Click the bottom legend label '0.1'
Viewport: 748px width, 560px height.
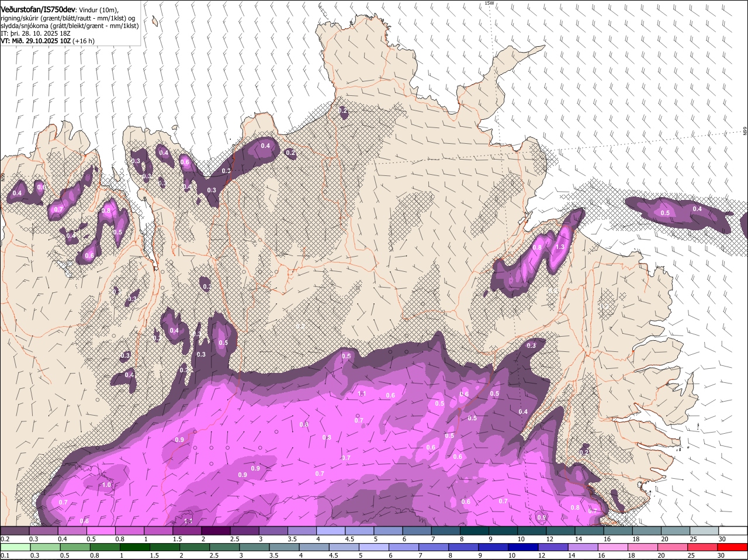(x=5, y=555)
